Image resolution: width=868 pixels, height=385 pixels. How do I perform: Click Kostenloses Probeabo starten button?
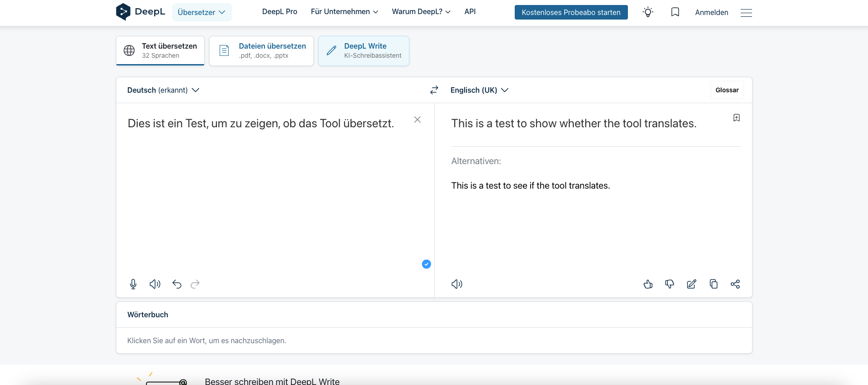coord(571,12)
